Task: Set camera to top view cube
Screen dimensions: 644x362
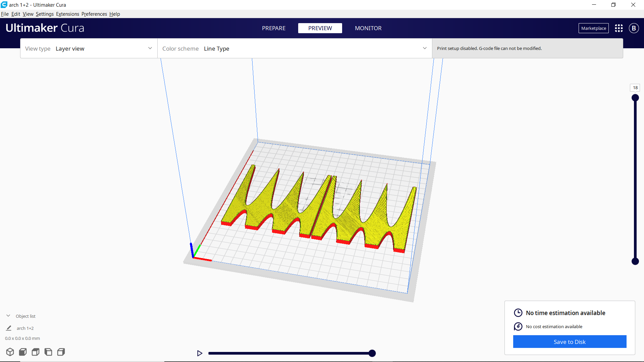Action: pos(36,352)
